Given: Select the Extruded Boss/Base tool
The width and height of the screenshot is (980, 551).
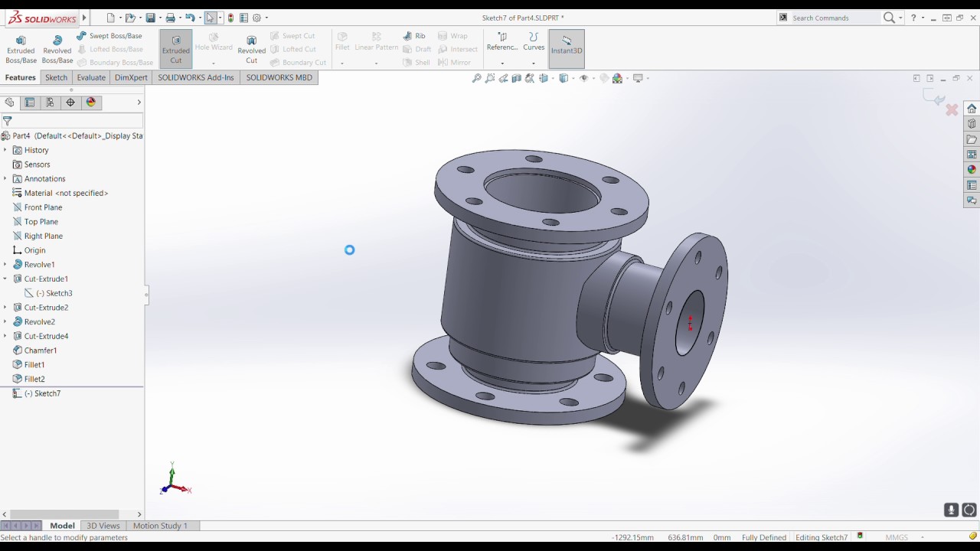Looking at the screenshot, I should (x=21, y=49).
